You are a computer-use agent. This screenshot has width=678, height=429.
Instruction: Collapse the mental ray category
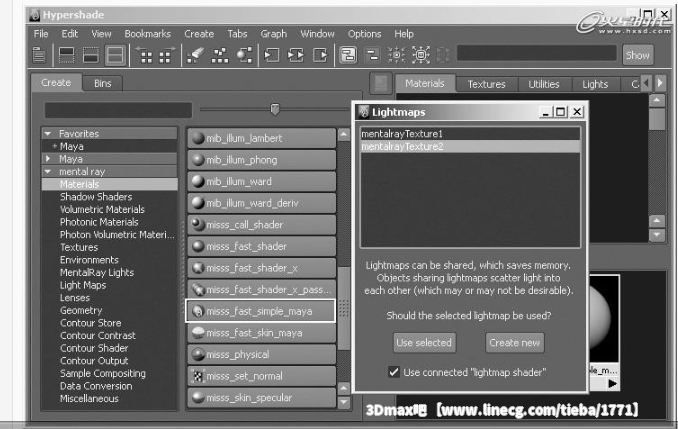(x=48, y=171)
